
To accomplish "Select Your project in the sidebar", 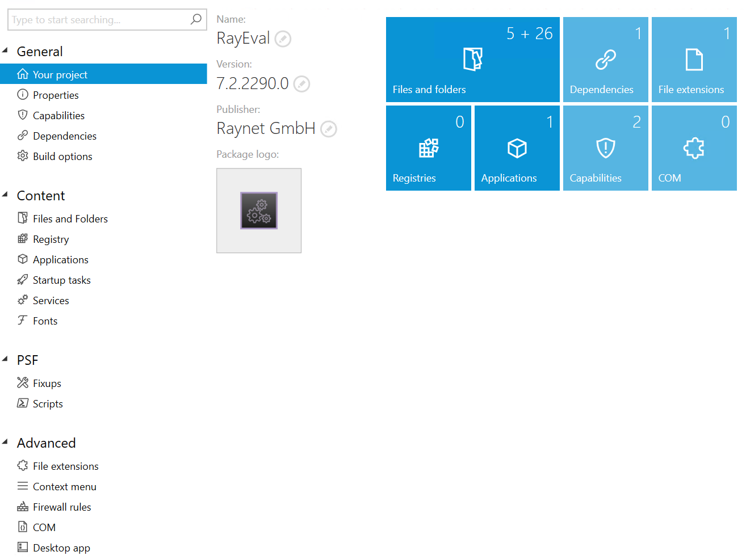I will click(x=60, y=74).
